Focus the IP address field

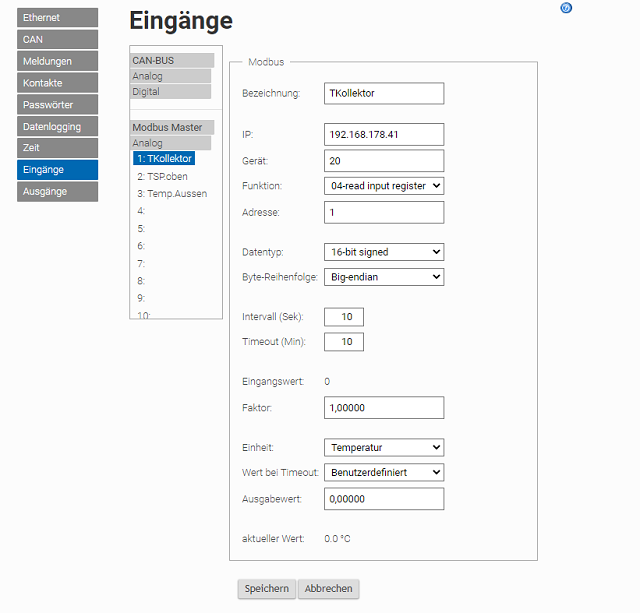point(384,134)
